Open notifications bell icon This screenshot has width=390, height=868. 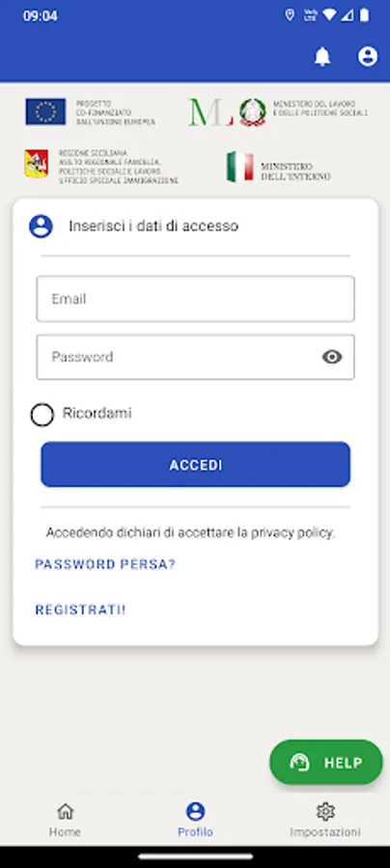coord(322,57)
